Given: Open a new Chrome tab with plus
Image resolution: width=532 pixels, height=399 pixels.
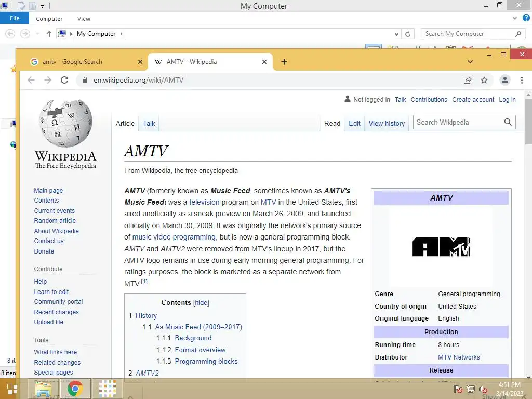Looking at the screenshot, I should pyautogui.click(x=284, y=62).
